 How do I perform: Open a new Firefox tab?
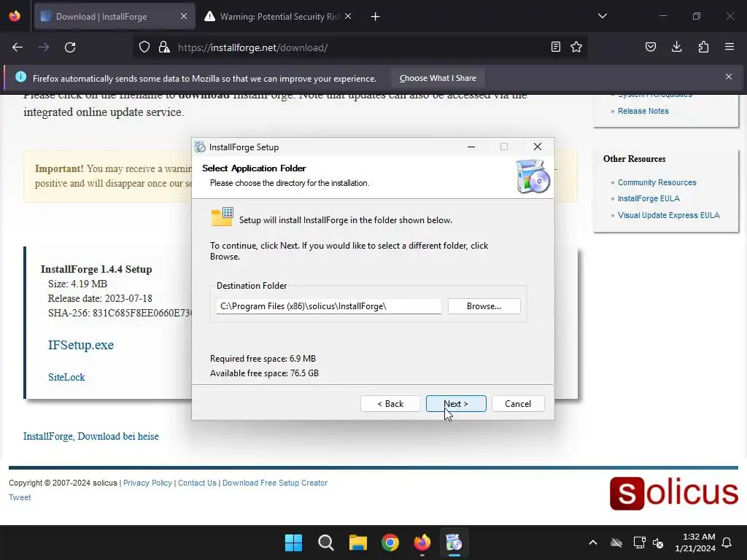point(376,17)
